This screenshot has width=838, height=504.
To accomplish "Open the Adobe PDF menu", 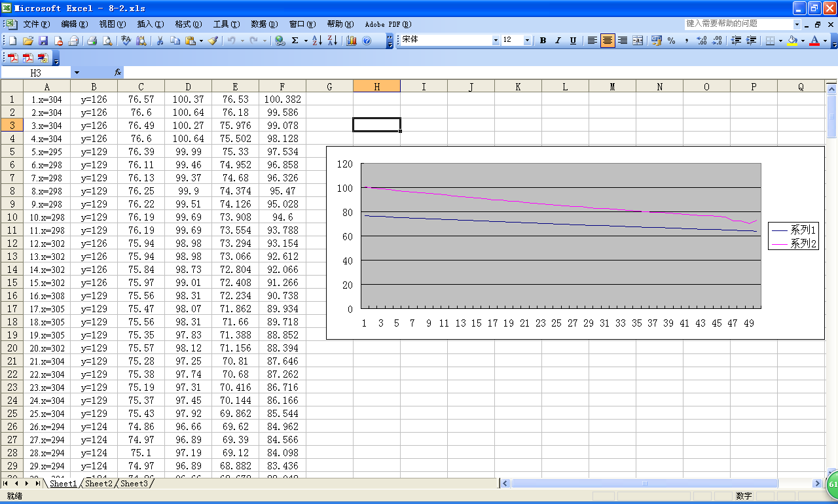I will [x=388, y=24].
